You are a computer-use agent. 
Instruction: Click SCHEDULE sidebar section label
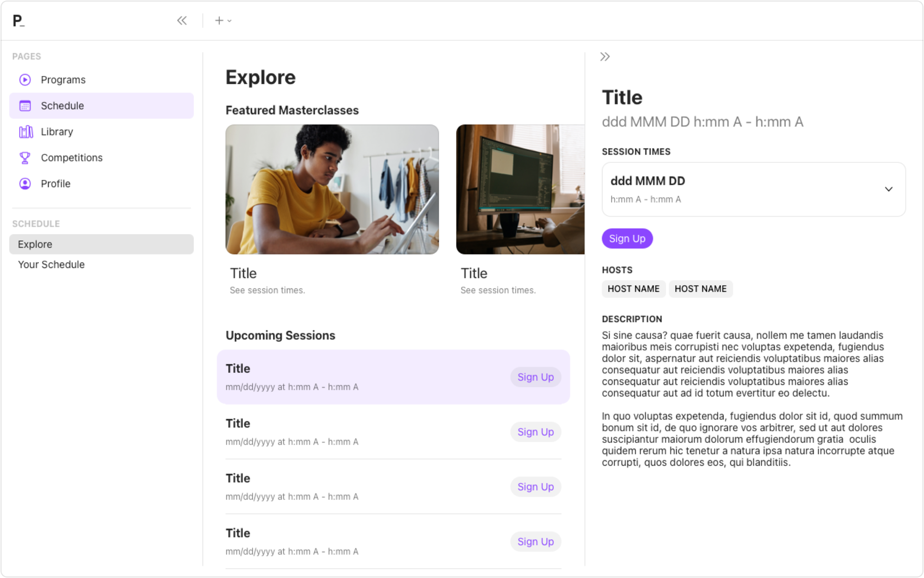(36, 224)
